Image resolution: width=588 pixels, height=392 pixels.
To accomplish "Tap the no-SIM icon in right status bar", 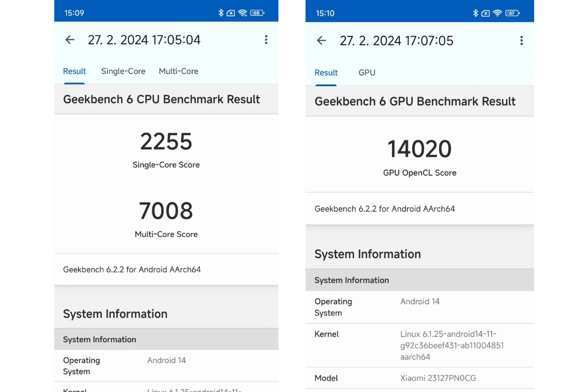I will pyautogui.click(x=486, y=13).
